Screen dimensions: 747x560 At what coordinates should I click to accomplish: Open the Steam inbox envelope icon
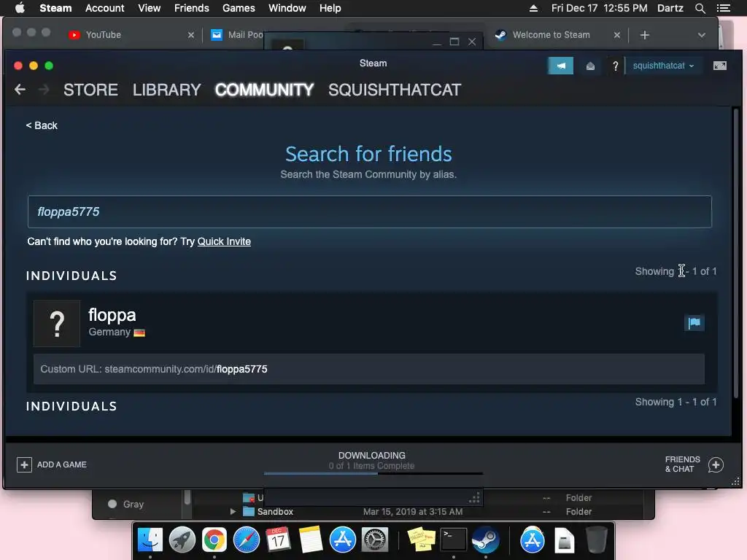[x=590, y=66]
